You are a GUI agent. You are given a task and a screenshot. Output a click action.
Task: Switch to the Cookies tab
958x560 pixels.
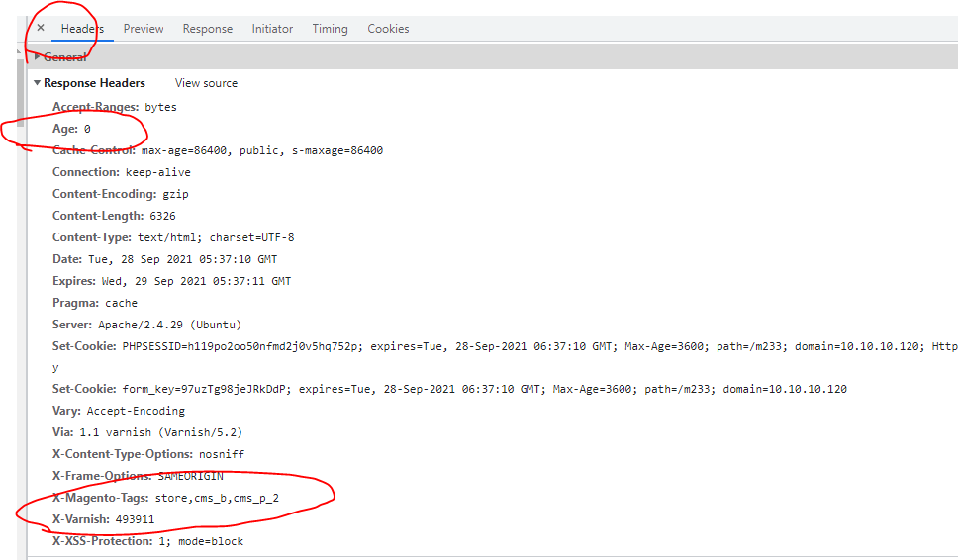pos(388,29)
